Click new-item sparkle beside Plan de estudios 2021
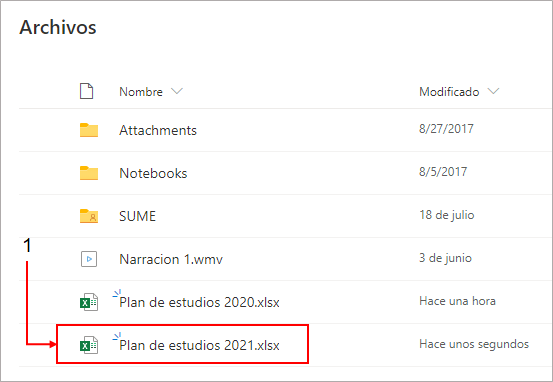Viewport: 553px width, 382px height. (117, 336)
